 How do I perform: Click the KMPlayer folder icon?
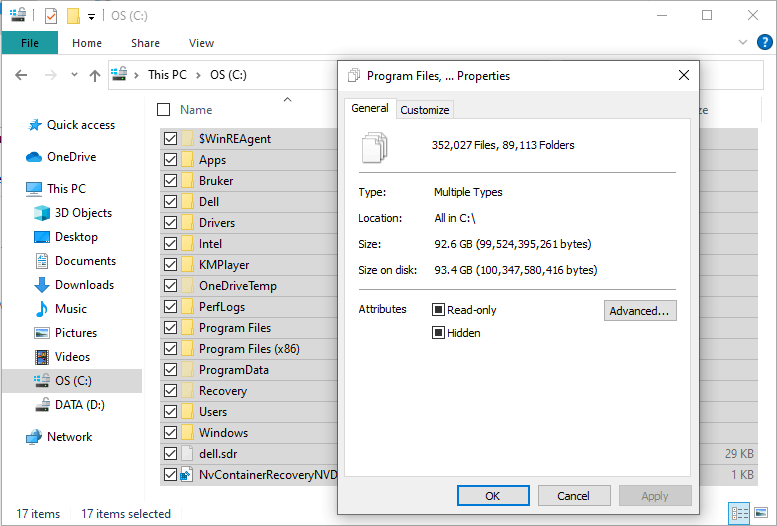pos(187,265)
